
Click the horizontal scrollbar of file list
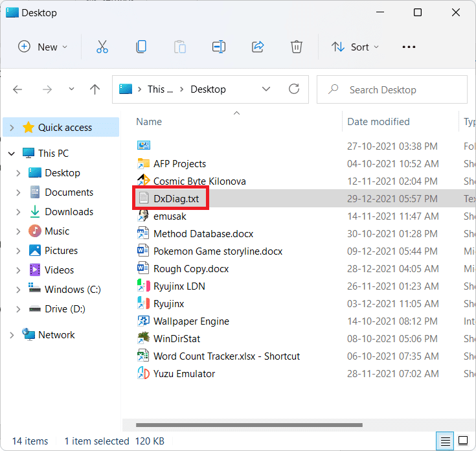[249, 425]
